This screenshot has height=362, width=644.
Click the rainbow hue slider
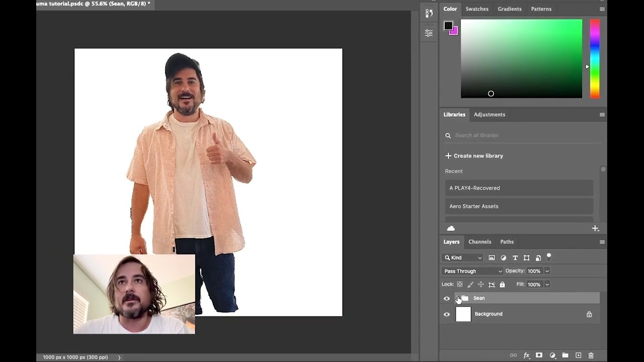click(595, 59)
